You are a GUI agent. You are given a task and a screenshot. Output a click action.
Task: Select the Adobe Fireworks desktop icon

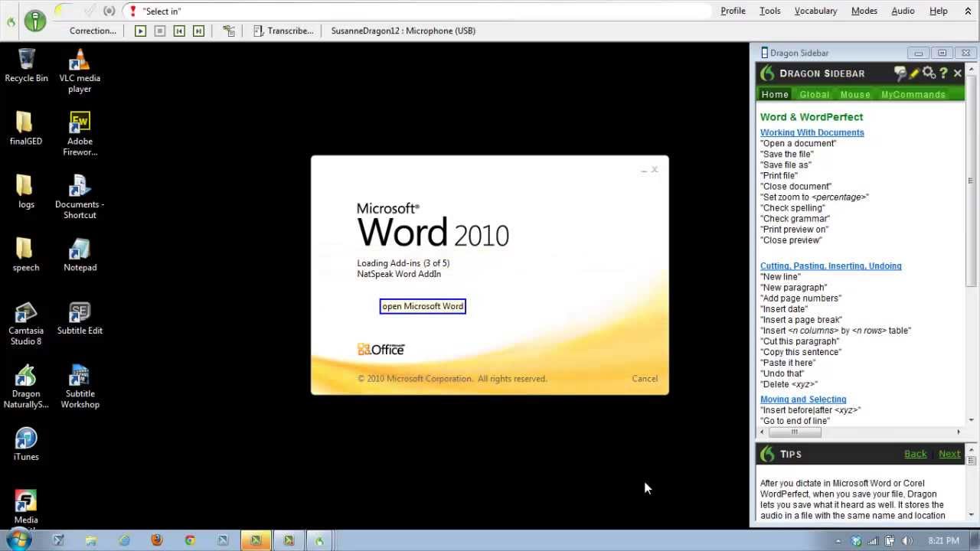(80, 134)
